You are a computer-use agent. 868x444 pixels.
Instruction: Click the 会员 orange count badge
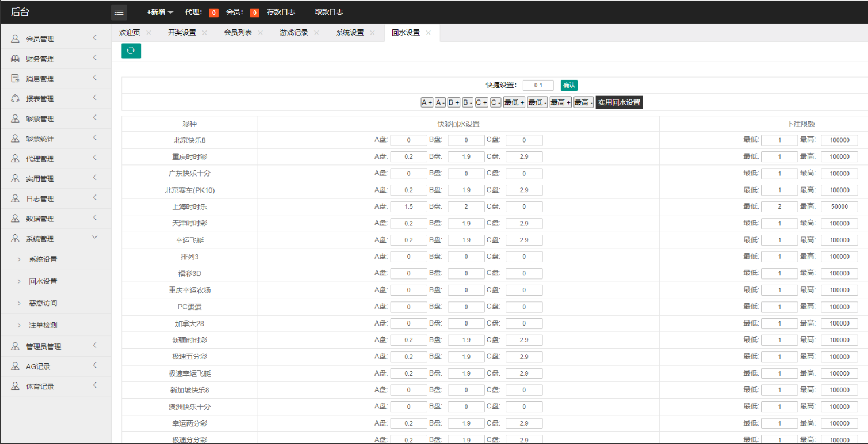[x=254, y=13]
